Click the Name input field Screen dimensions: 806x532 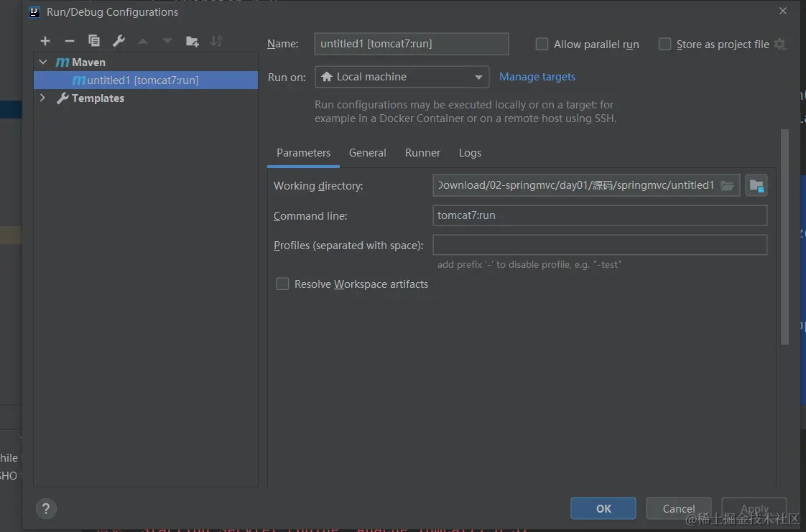coord(412,44)
